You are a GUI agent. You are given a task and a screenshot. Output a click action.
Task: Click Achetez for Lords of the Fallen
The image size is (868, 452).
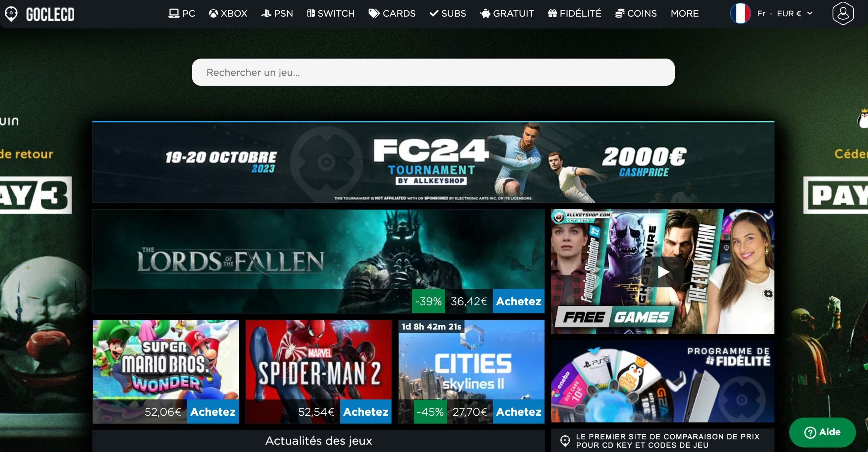coord(518,301)
